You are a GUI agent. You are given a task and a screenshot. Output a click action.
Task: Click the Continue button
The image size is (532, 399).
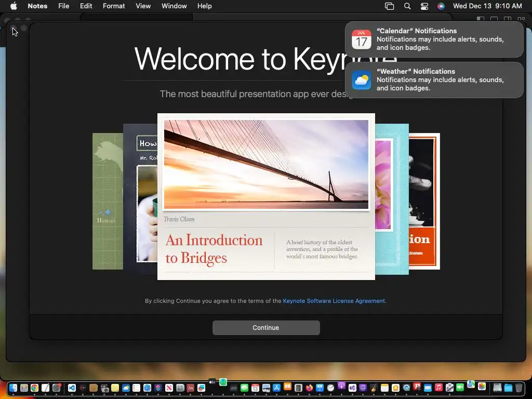click(x=266, y=328)
